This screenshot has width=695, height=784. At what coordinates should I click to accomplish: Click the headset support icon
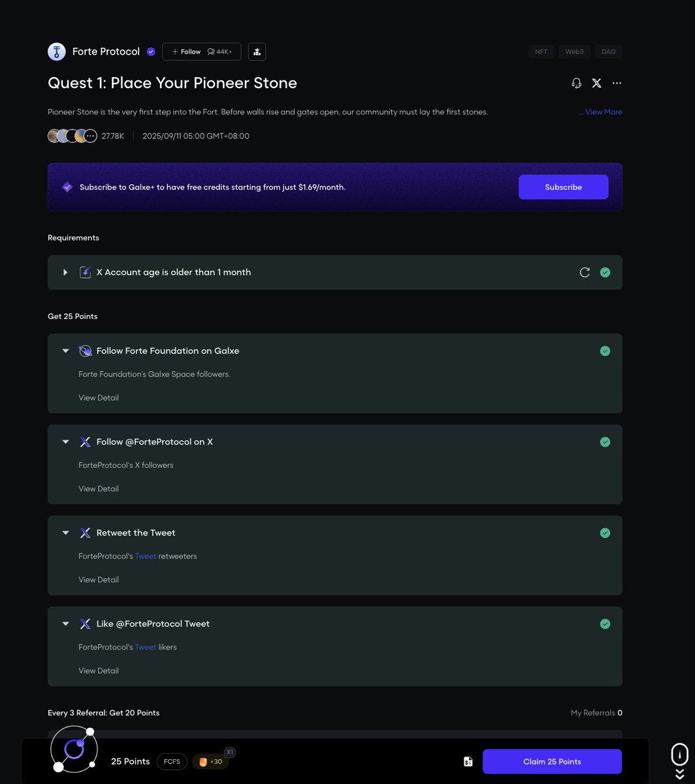[x=576, y=83]
